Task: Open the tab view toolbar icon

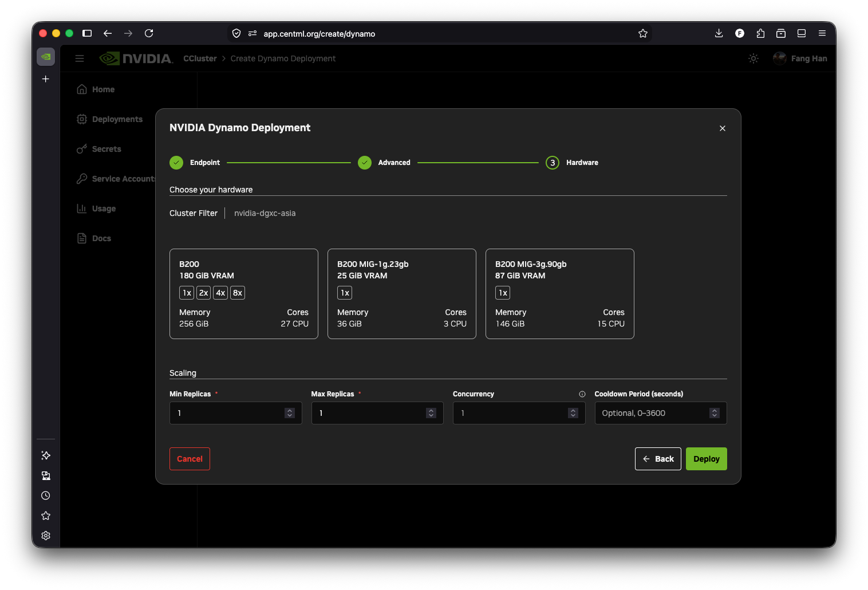Action: 802,33
